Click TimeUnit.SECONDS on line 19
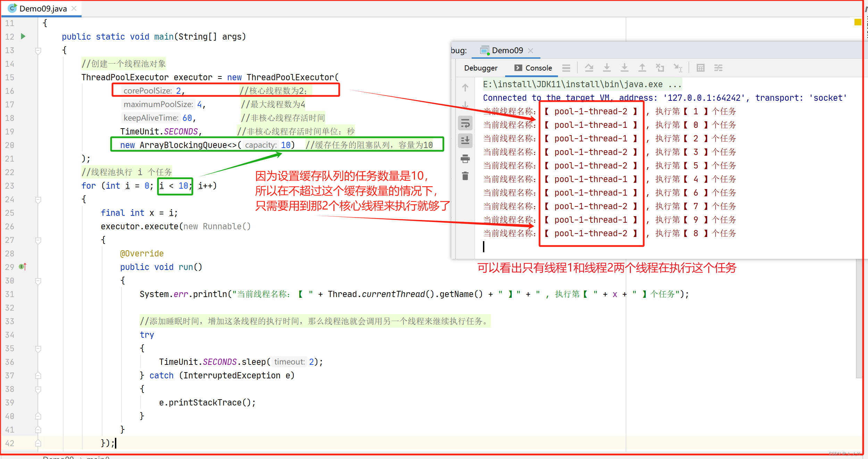The width and height of the screenshot is (868, 459). click(159, 131)
